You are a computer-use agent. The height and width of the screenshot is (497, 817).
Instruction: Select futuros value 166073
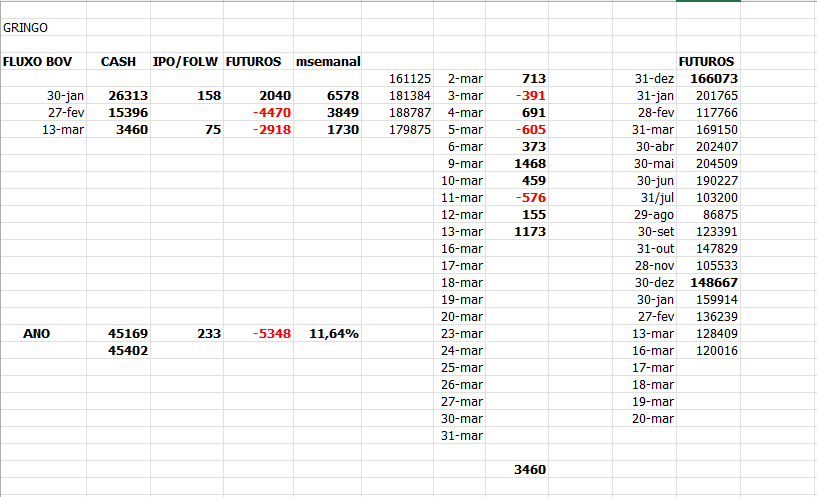709,79
